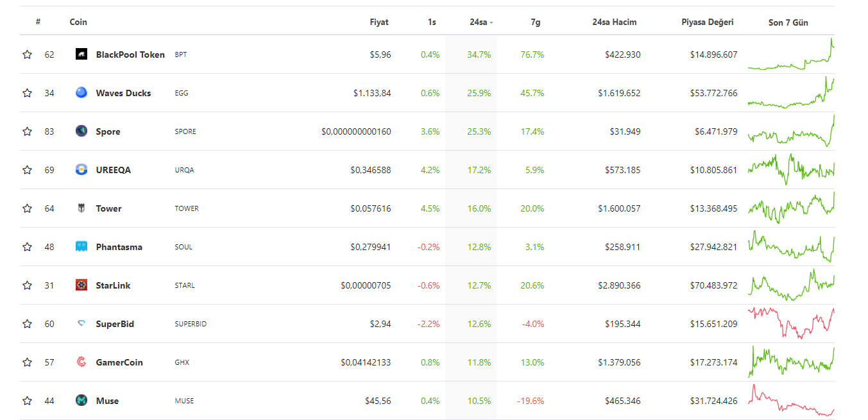This screenshot has height=420, width=868.
Task: Open the Spore 7-day sparkline chart
Action: click(791, 131)
